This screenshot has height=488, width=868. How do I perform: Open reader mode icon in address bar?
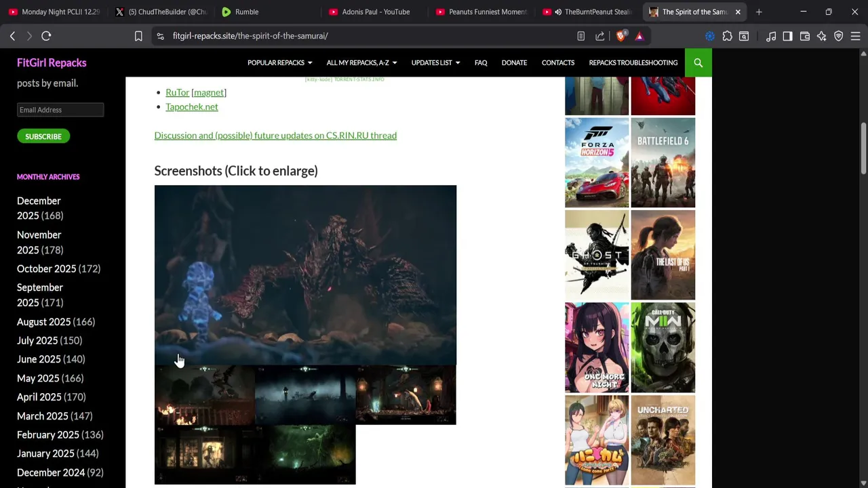(x=581, y=36)
